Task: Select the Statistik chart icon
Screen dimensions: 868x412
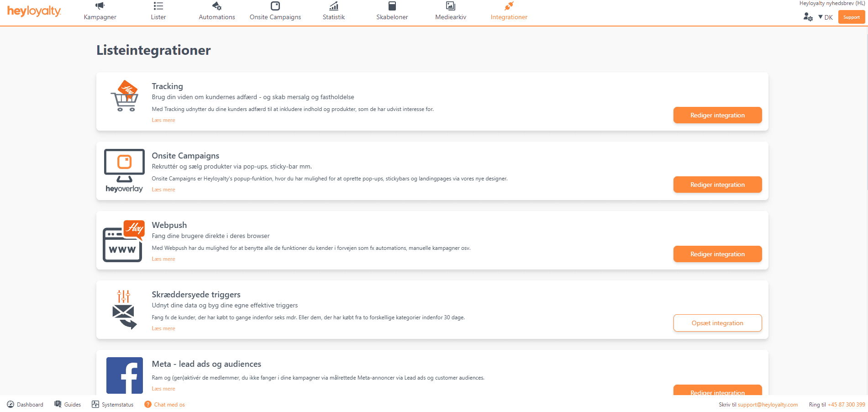Action: 334,6
